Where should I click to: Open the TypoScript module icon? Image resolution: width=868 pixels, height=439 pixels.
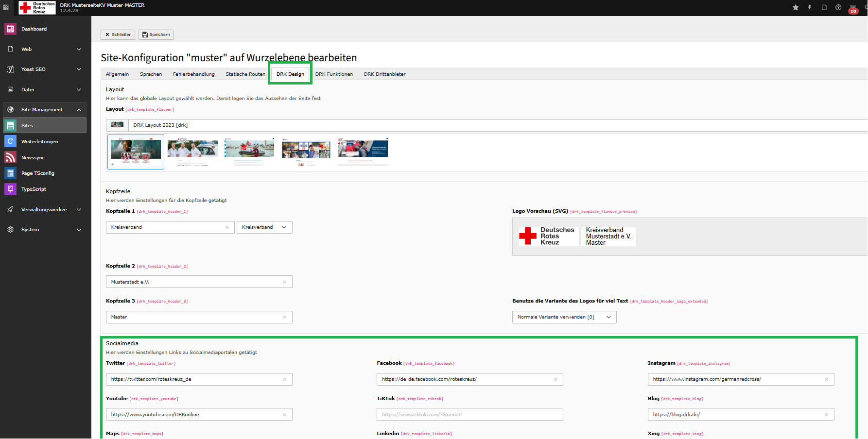[x=10, y=189]
